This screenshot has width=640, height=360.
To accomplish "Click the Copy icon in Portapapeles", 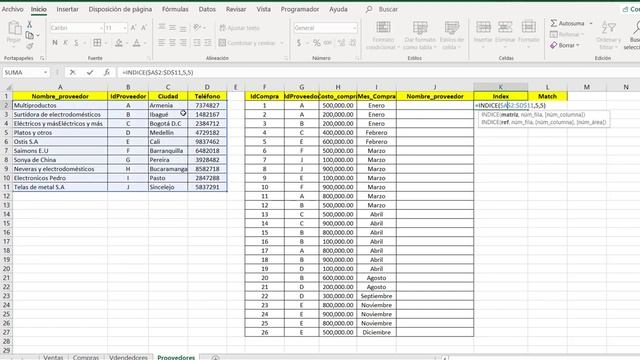I will click(29, 36).
